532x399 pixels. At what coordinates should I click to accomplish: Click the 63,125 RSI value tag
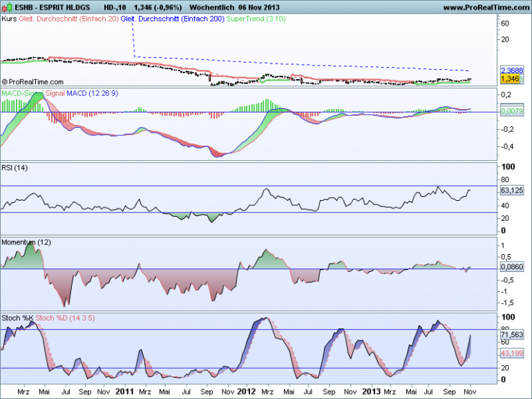tap(512, 191)
